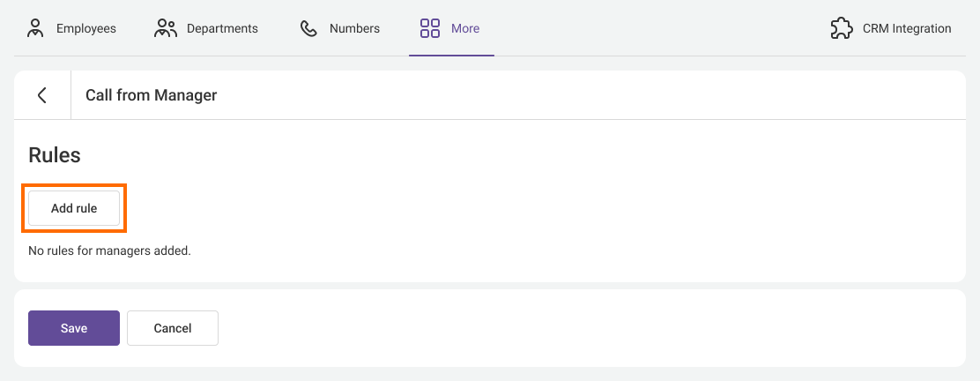
Task: Cancel the rule changes
Action: tap(173, 328)
